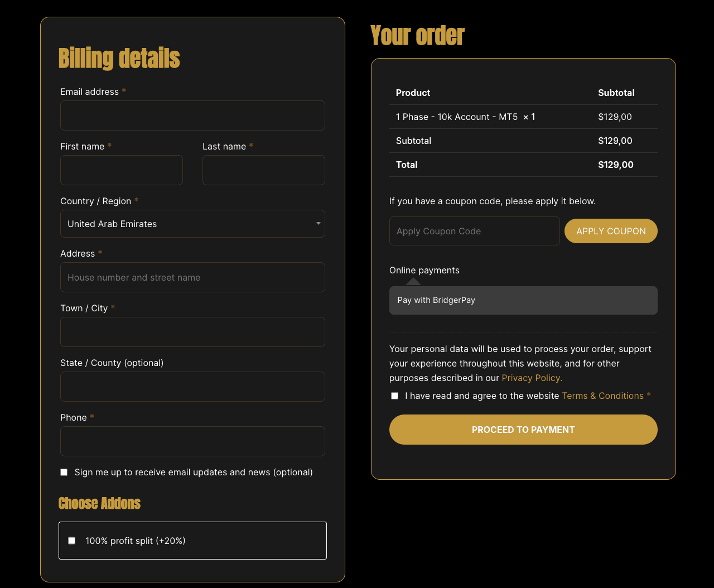714x588 pixels.
Task: Tick the Terms & Conditions agreement checkbox
Action: pyautogui.click(x=394, y=396)
